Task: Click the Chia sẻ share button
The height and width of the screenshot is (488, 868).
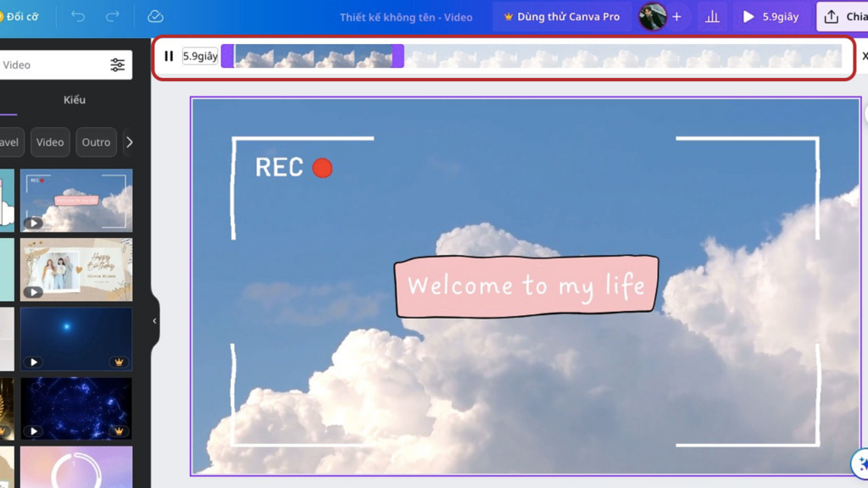Action: [x=843, y=17]
